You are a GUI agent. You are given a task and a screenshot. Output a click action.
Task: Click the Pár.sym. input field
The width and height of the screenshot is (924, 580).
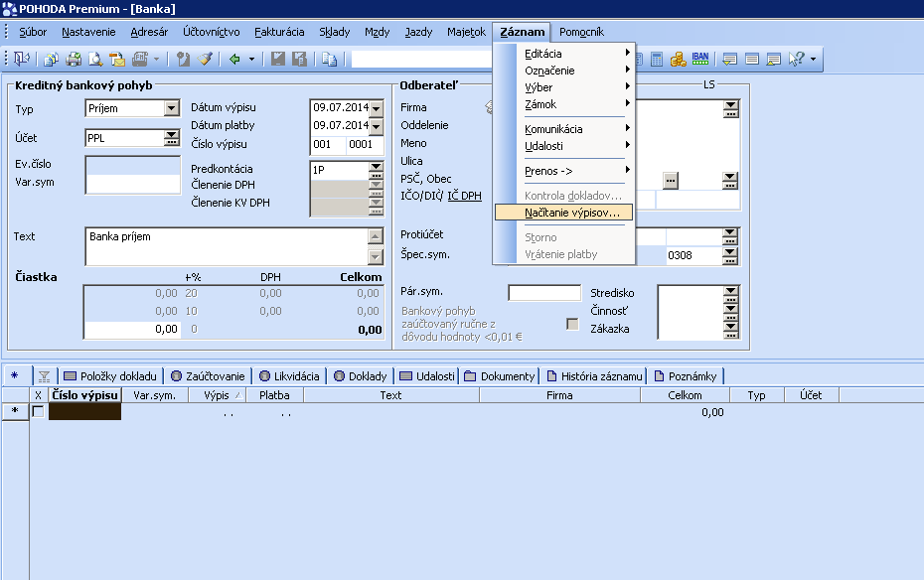[544, 293]
